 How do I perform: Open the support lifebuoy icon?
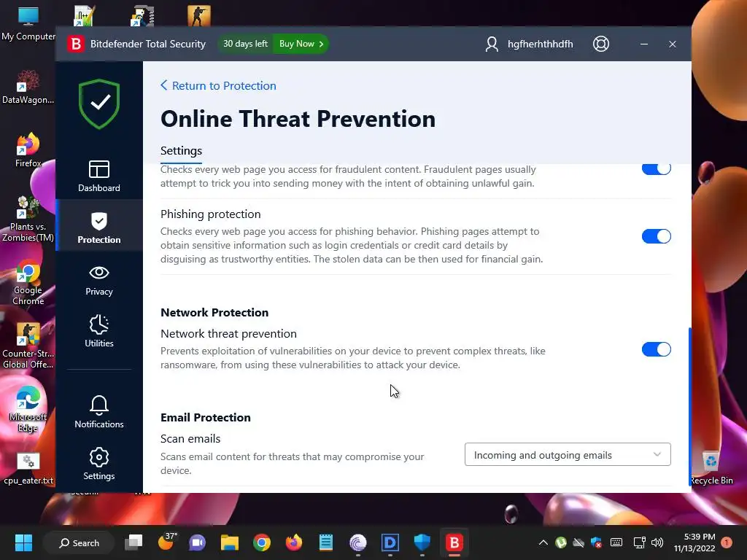(601, 44)
